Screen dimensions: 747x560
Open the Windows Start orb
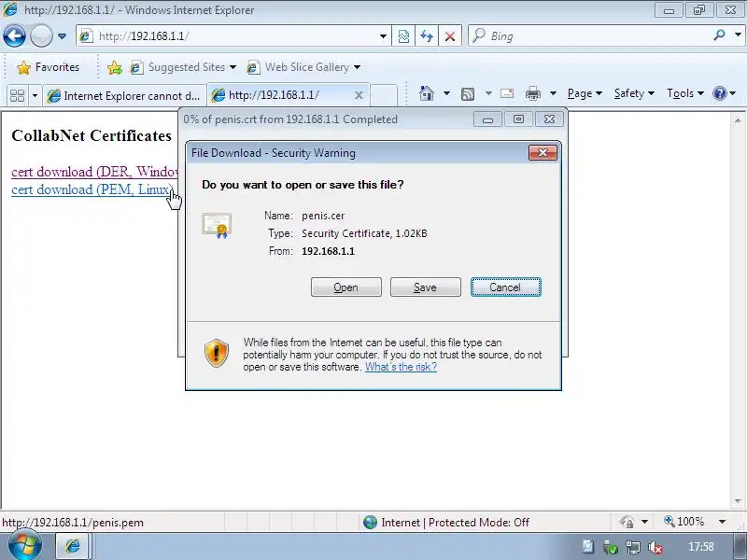[24, 545]
